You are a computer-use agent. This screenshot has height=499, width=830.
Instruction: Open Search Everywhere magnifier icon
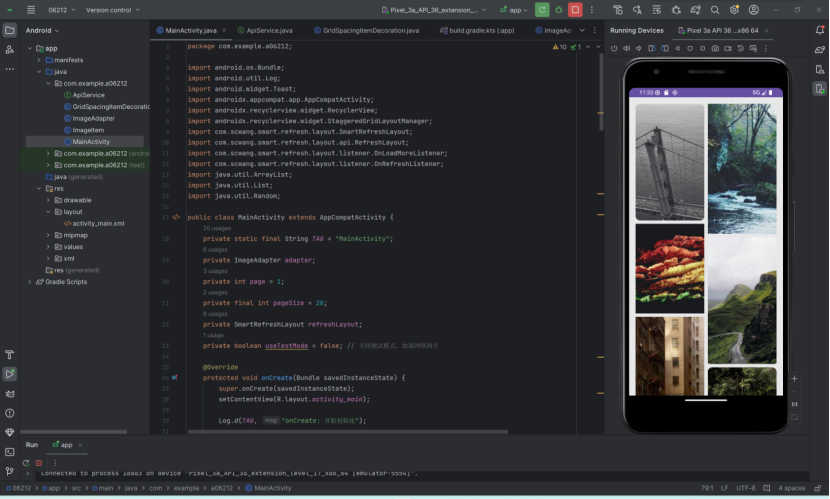[x=715, y=10]
